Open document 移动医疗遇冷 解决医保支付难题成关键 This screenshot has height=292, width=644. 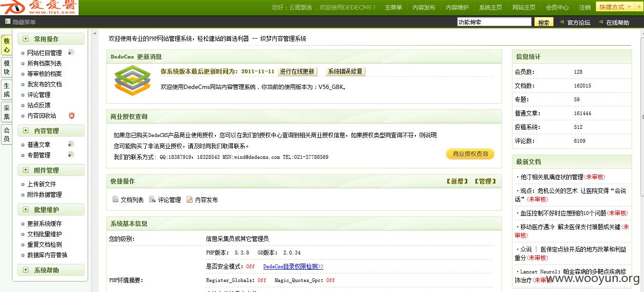(571, 227)
